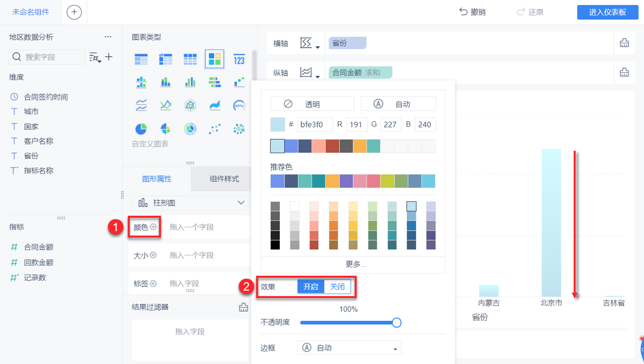Pick the radar chart icon

(190, 105)
